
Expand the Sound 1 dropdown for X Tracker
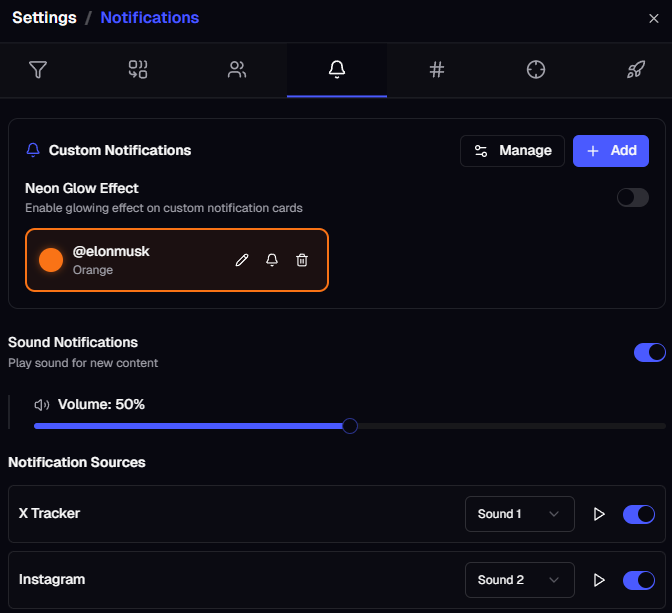click(x=519, y=514)
